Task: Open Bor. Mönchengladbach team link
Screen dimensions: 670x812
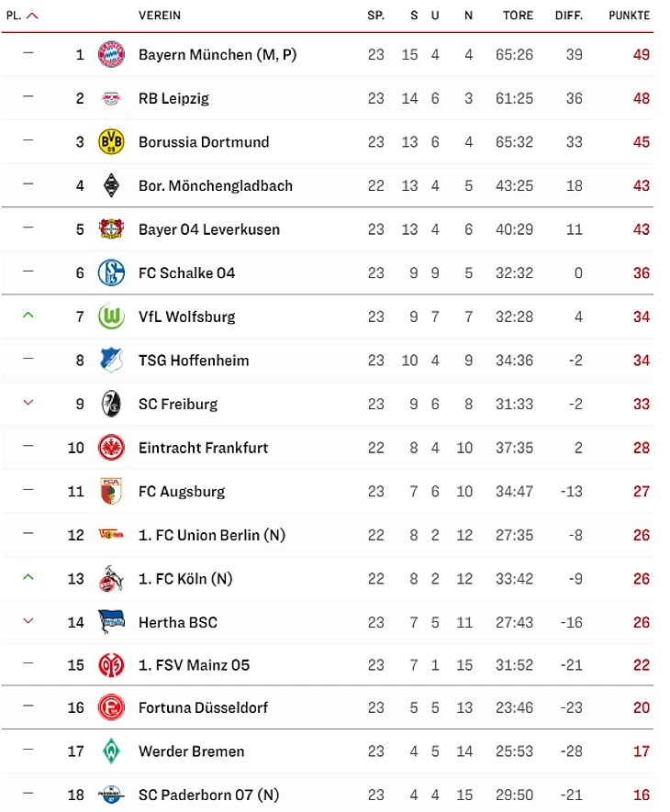Action: point(216,185)
